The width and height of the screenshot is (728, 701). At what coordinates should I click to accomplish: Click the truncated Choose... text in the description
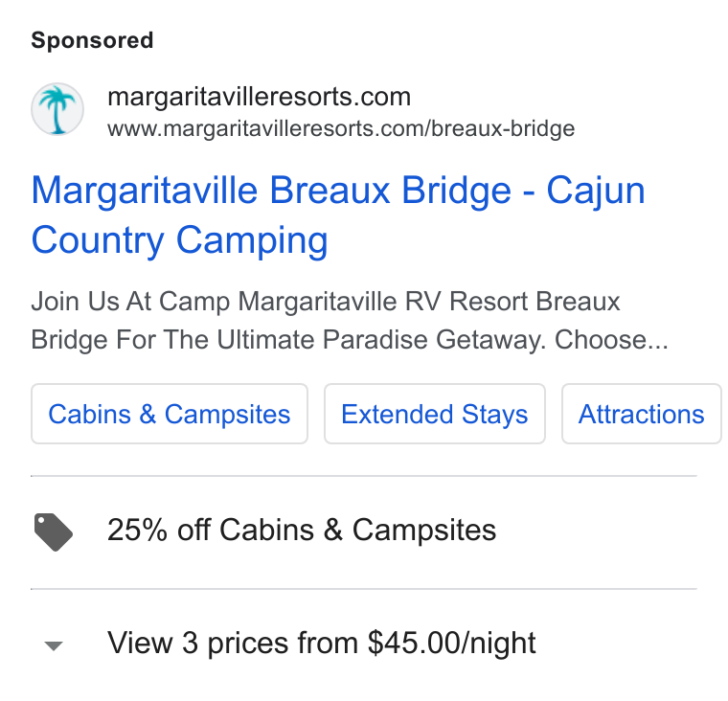click(611, 339)
